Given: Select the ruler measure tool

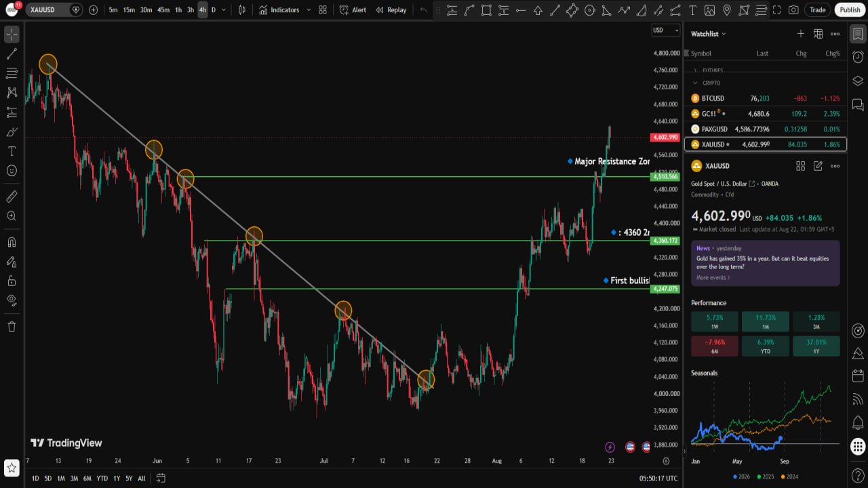Looking at the screenshot, I should point(12,197).
